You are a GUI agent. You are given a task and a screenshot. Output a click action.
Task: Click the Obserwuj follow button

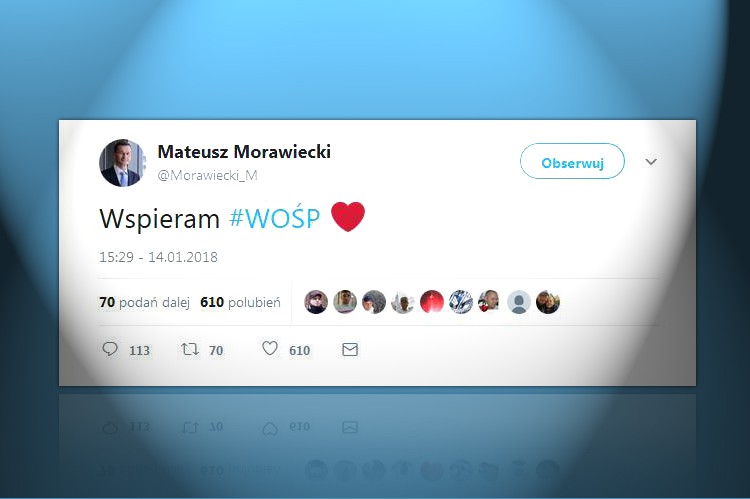(572, 161)
